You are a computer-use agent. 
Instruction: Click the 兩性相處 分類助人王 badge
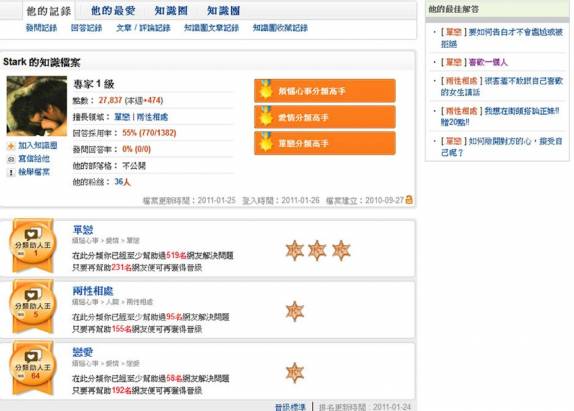(x=33, y=307)
